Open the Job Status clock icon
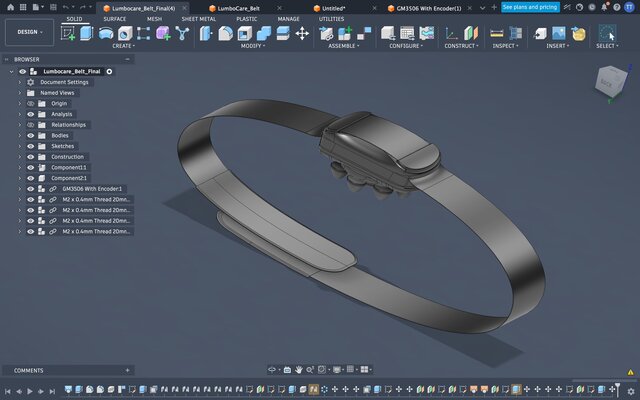The image size is (640, 400). tap(592, 7)
